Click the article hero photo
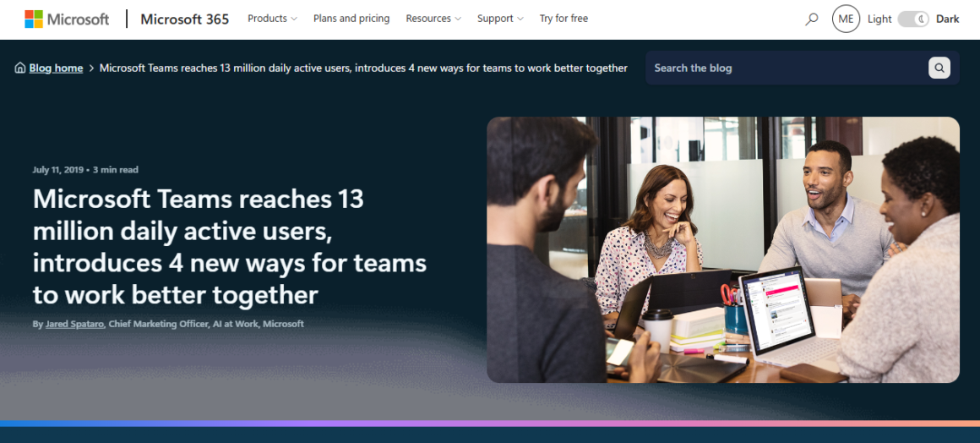Screen dimensions: 980x443 [723, 249]
